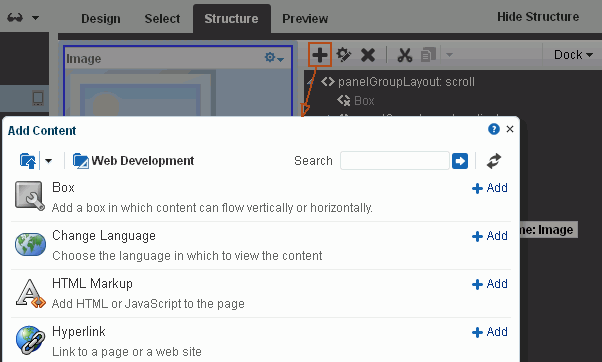Click 'Add HTML or JavaScript to the page' description

coord(148,304)
